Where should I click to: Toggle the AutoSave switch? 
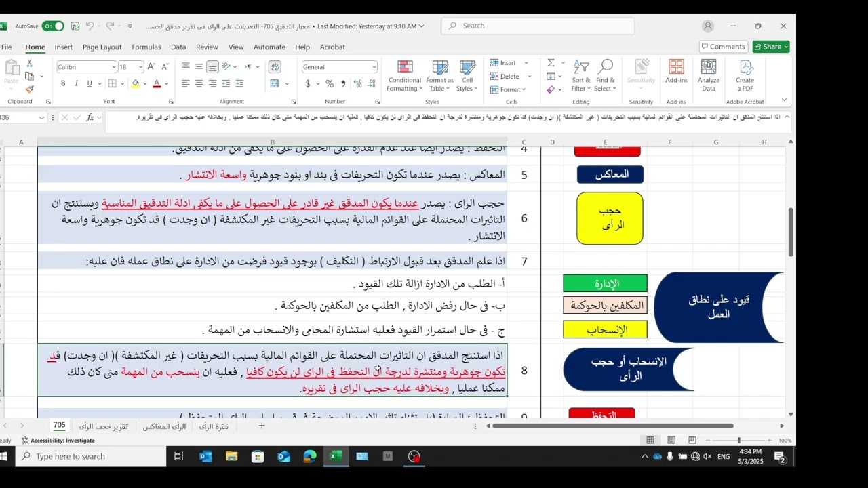[53, 26]
